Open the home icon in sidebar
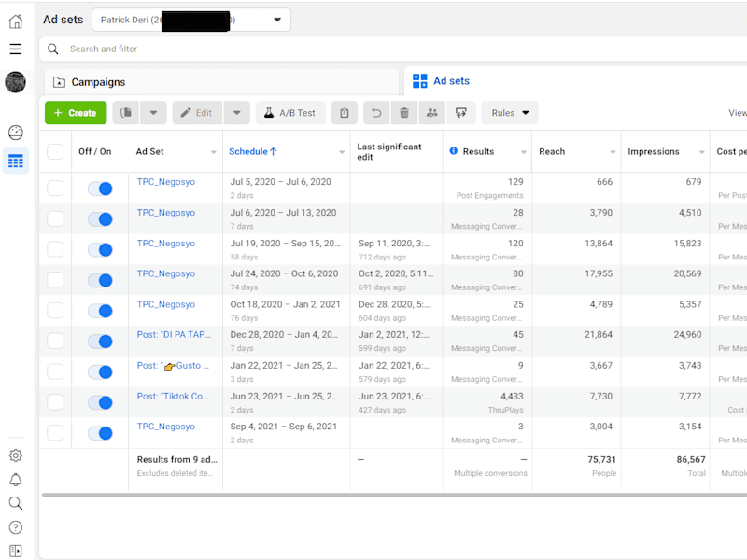Image resolution: width=747 pixels, height=560 pixels. [x=16, y=21]
